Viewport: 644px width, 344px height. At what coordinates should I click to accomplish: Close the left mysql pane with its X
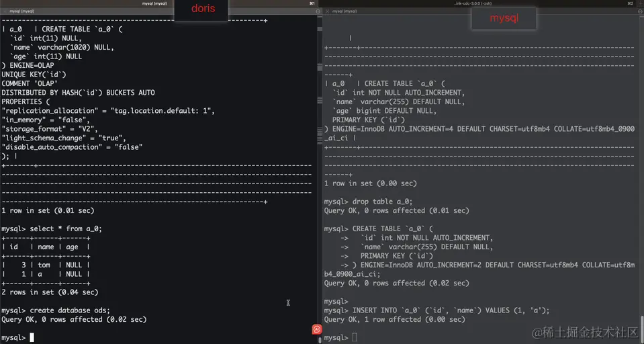tap(5, 11)
